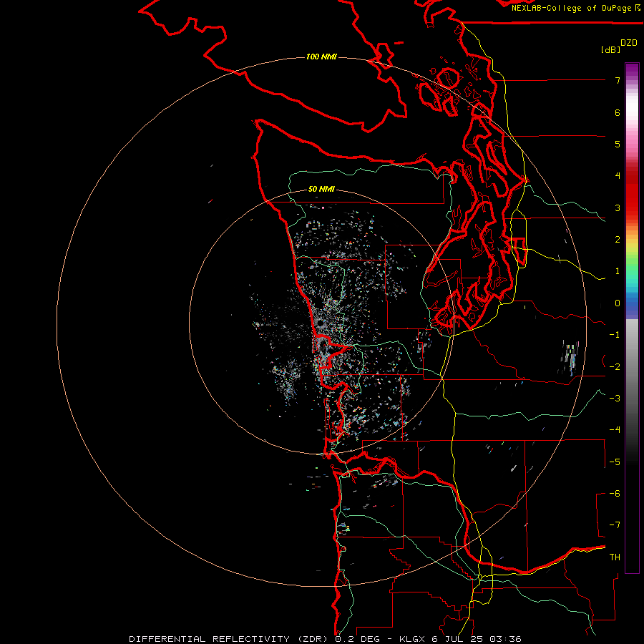Click the "50 NMI" range ring label
The image size is (644, 644).
[x=321, y=189]
